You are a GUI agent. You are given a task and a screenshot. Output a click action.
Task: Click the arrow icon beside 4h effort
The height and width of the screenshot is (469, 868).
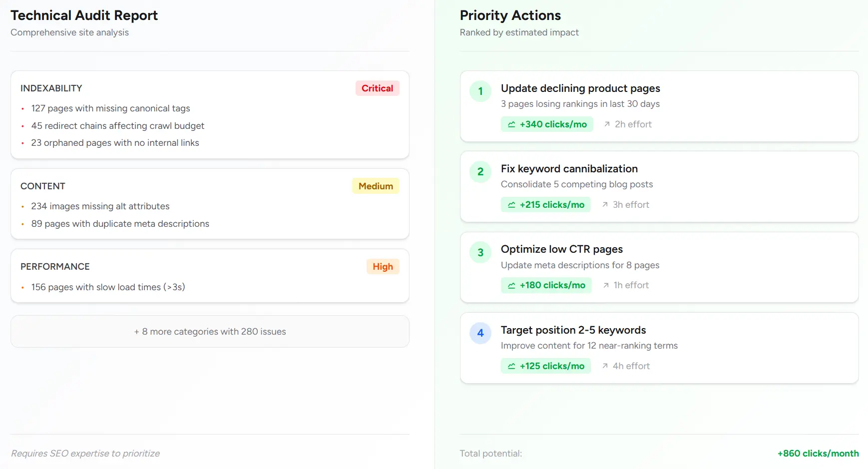pyautogui.click(x=604, y=366)
